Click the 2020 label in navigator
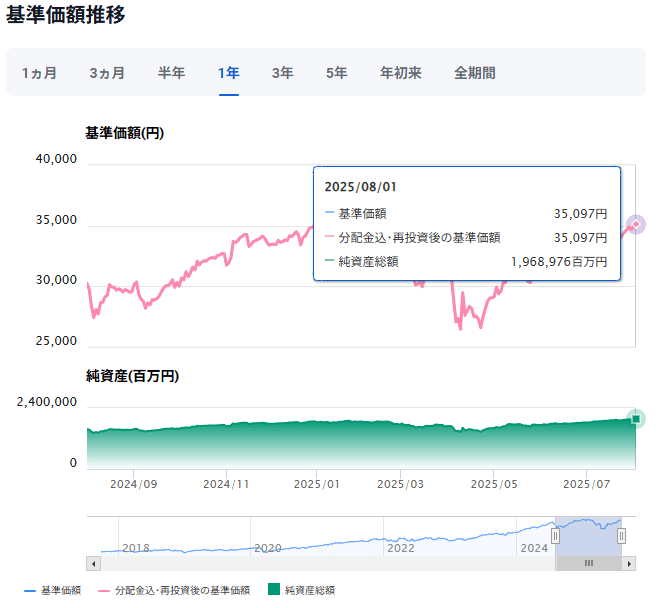Image resolution: width=663 pixels, height=608 pixels. pos(268,548)
